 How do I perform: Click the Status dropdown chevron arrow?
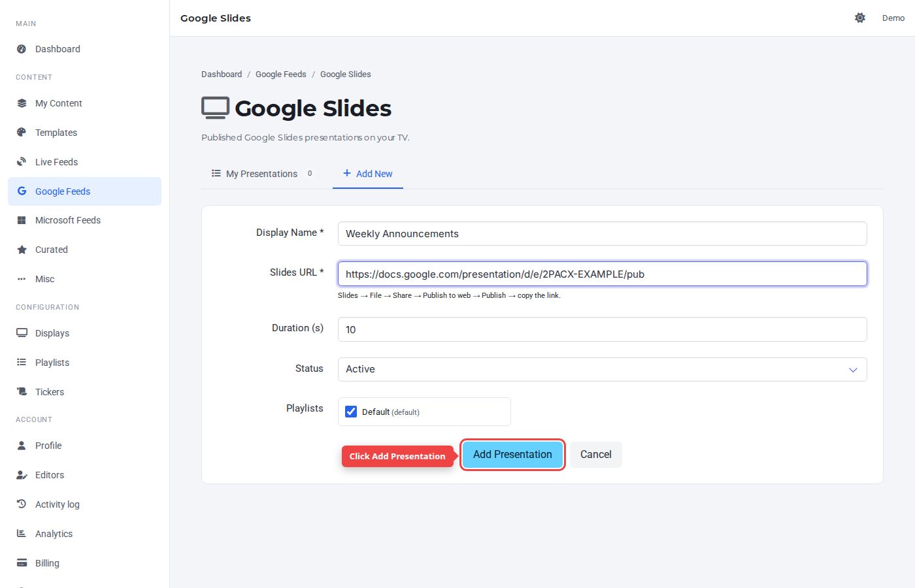[x=853, y=370]
